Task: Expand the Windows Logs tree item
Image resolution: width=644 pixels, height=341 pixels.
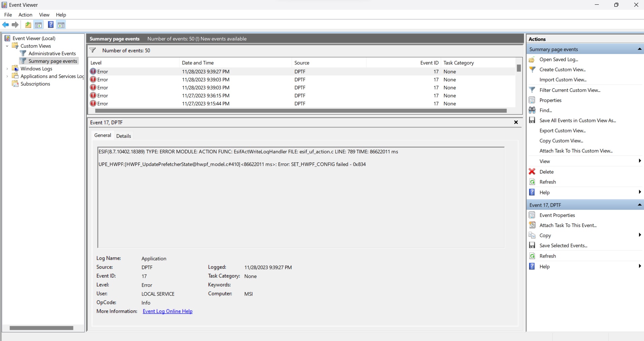Action: [x=7, y=68]
